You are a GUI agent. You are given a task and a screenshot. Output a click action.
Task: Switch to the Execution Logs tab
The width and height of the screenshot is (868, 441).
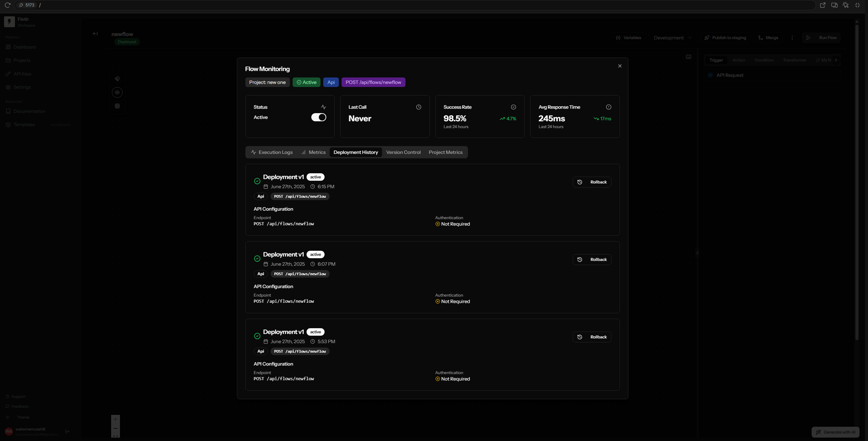pos(272,152)
